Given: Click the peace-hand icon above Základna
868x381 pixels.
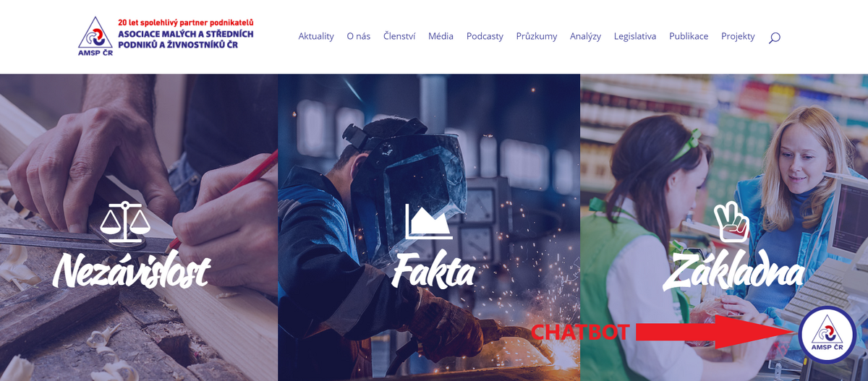Looking at the screenshot, I should (x=731, y=221).
